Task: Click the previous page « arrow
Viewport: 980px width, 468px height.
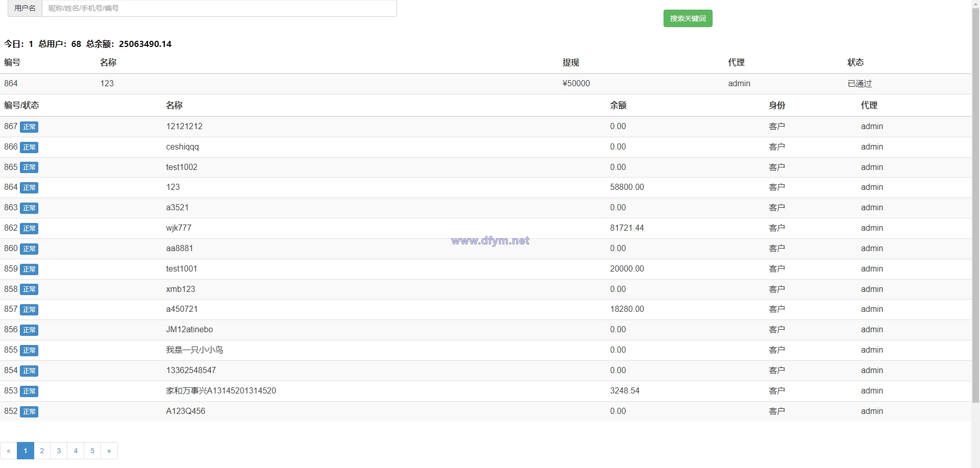Action: pos(9,451)
